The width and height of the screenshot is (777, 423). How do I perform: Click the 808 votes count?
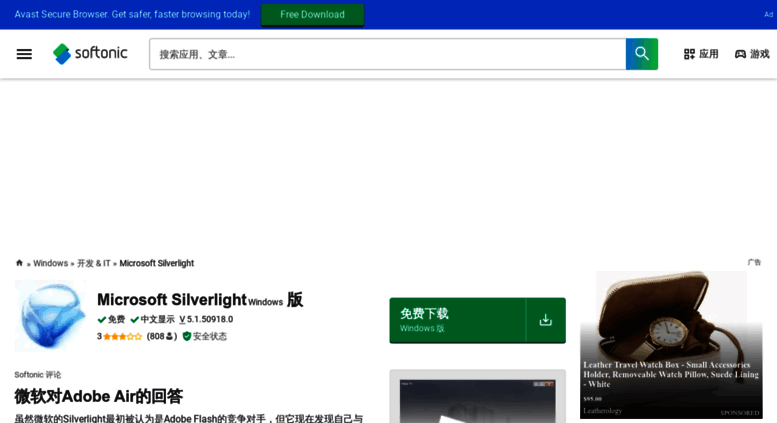click(x=162, y=336)
